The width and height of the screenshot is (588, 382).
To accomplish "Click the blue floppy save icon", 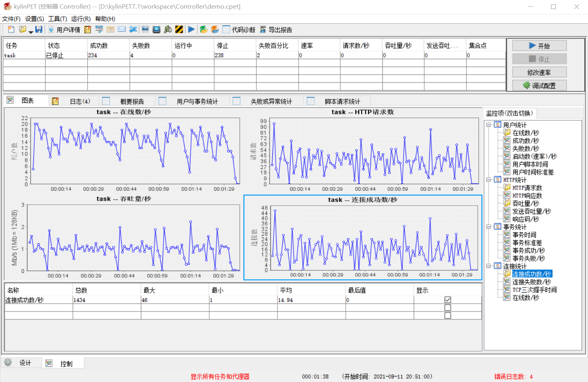I will [39, 29].
